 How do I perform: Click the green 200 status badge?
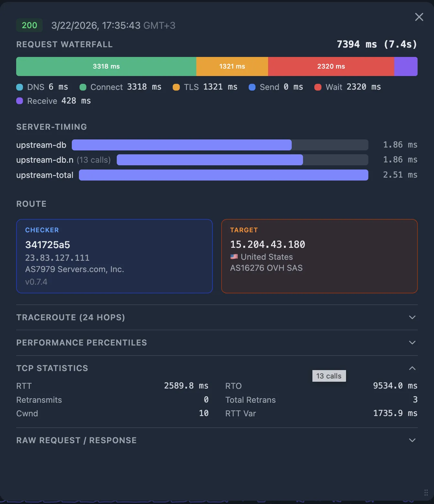pyautogui.click(x=29, y=25)
